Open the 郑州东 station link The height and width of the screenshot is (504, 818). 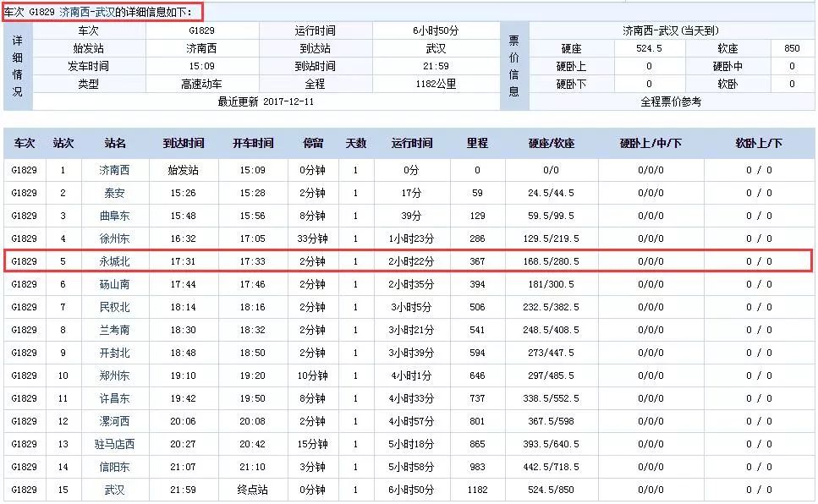(x=114, y=375)
